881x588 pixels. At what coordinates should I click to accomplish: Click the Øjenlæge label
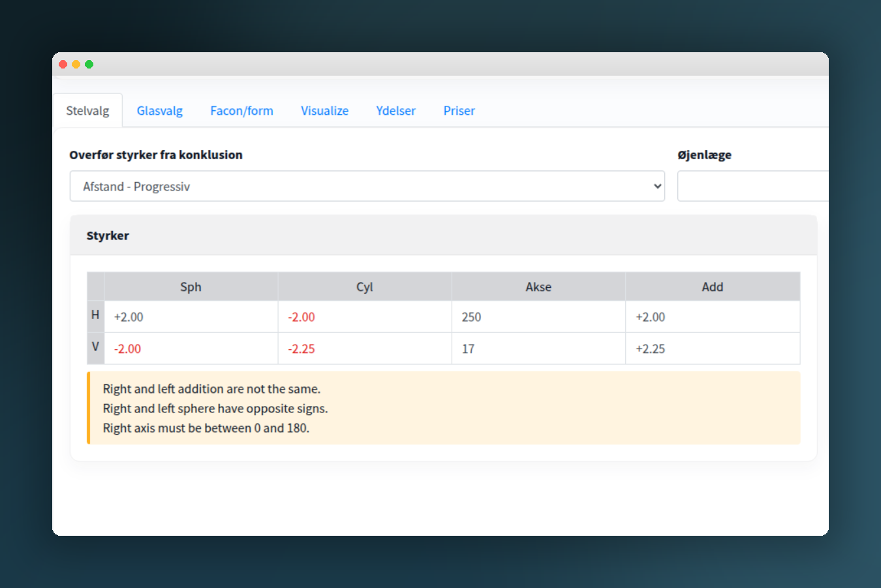click(704, 155)
